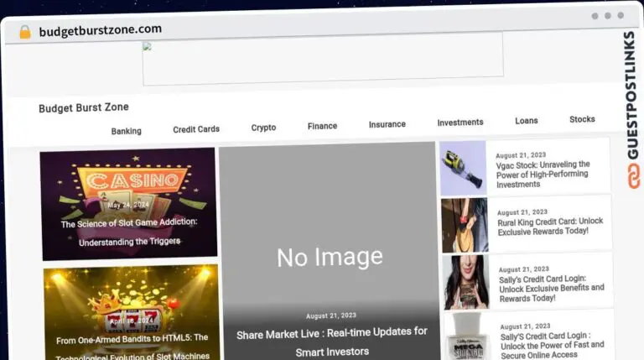
Task: Open the One-Armed Bandits to HTML5 article
Action: [132, 347]
